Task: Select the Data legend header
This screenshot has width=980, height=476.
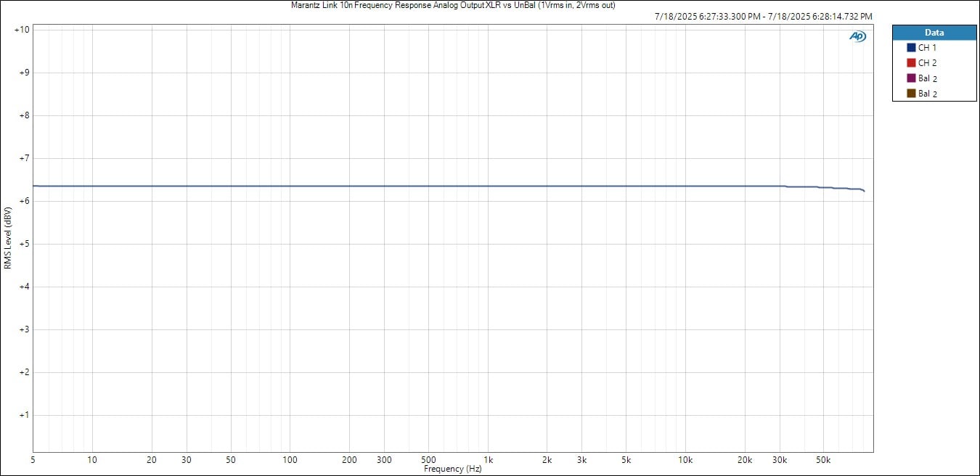Action: tap(934, 33)
